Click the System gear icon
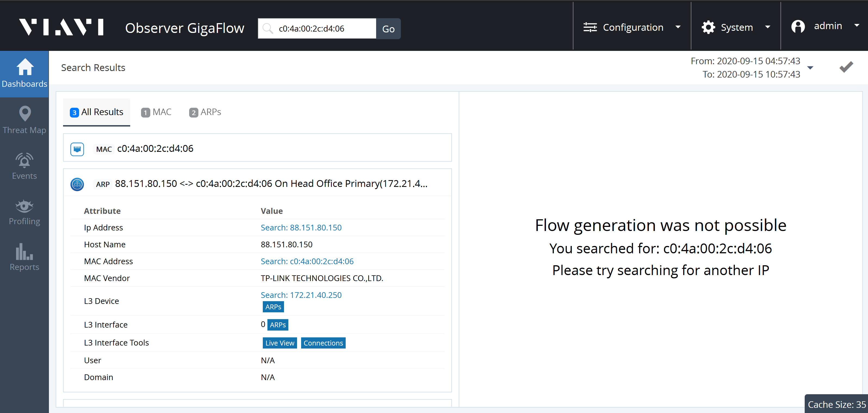 pos(708,27)
